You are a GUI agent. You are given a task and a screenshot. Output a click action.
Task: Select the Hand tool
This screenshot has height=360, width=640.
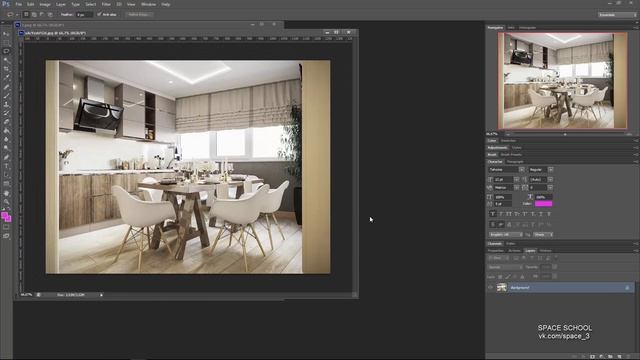(x=6, y=193)
